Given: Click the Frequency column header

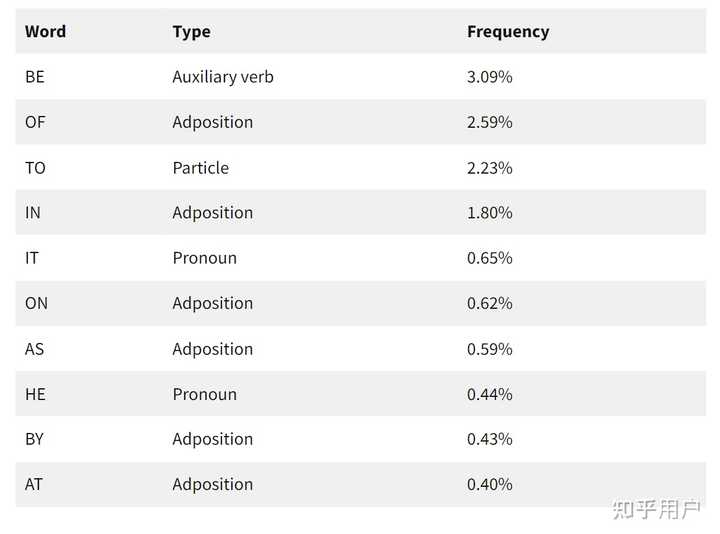Looking at the screenshot, I should (508, 32).
